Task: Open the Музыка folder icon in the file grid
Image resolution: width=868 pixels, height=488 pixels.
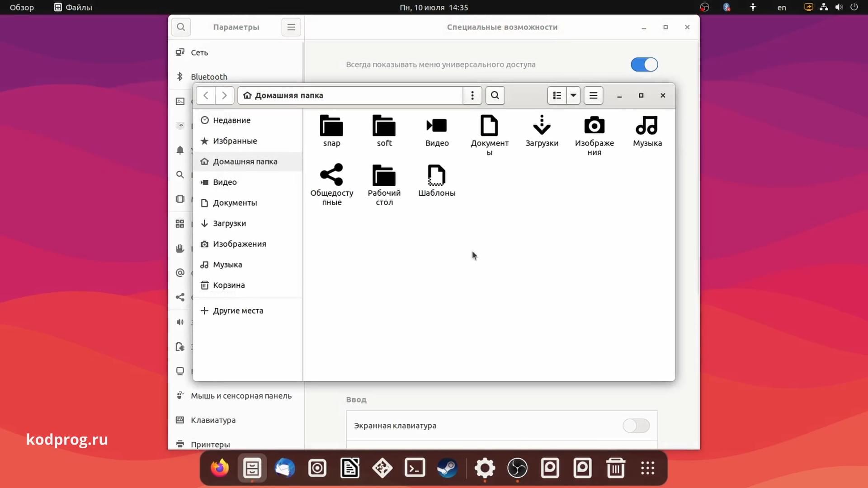Action: [647, 131]
